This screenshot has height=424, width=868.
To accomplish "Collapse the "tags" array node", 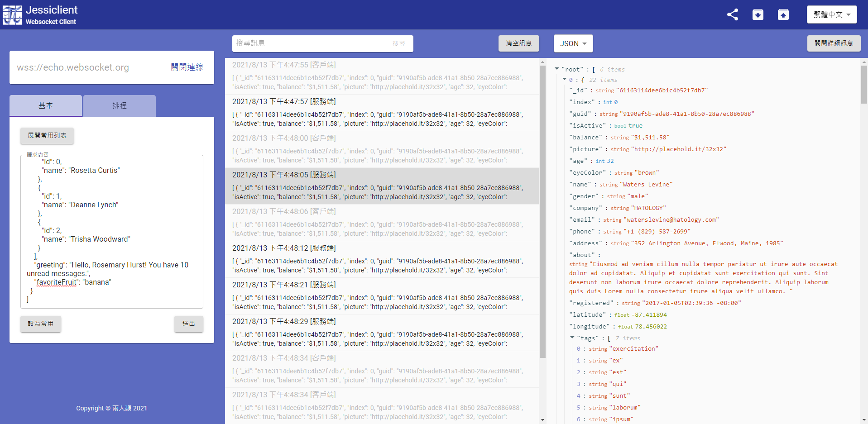I will pos(572,338).
